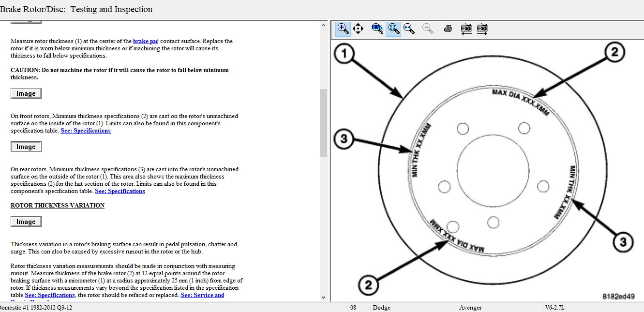This screenshot has height=312, width=644.
Task: Print the rotor diagram
Action: click(x=448, y=29)
